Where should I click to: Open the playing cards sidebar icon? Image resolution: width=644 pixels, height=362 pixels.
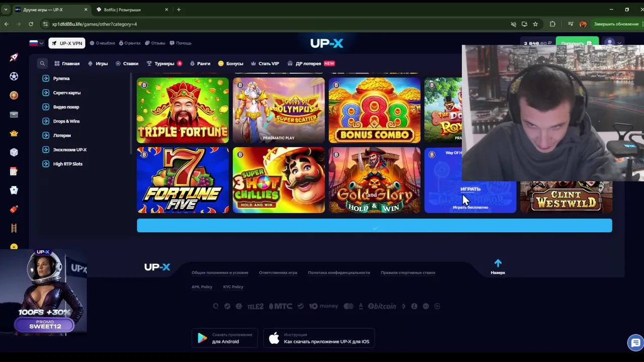[x=14, y=190]
